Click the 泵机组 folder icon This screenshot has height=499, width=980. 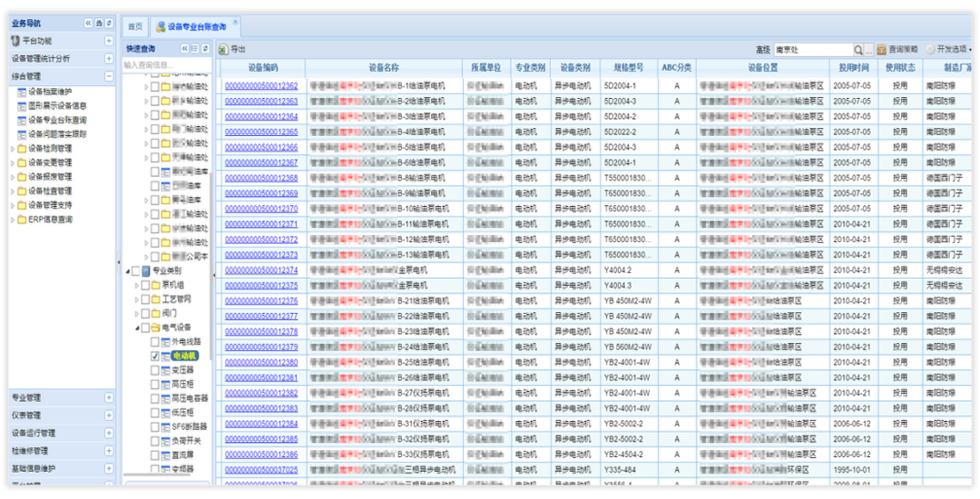[155, 285]
